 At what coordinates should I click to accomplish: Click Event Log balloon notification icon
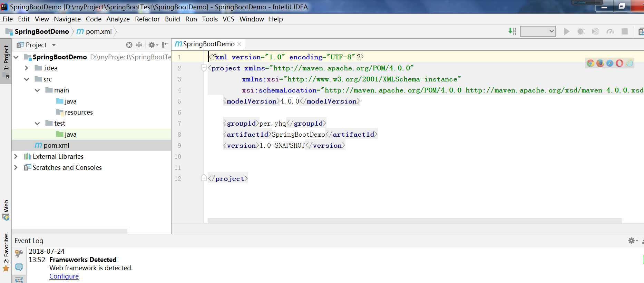click(x=19, y=267)
